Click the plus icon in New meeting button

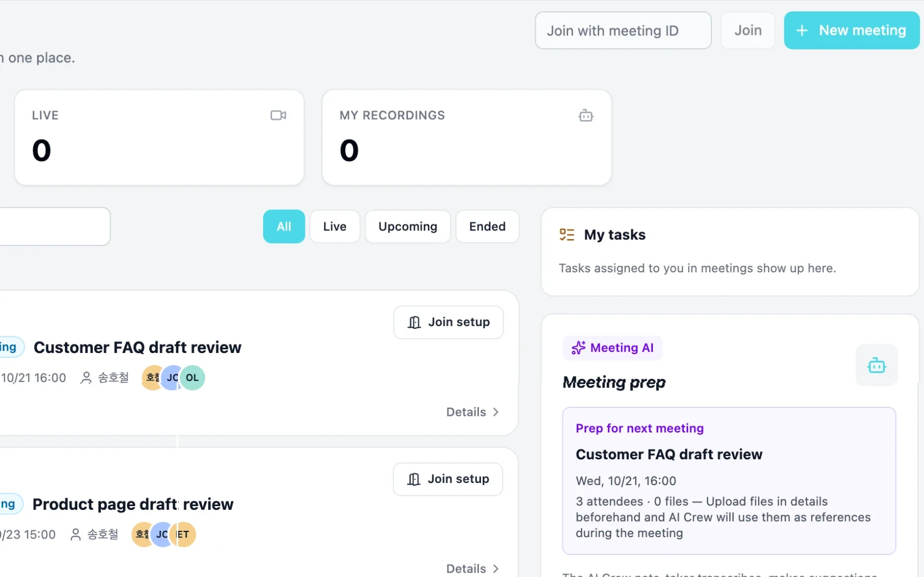tap(802, 31)
